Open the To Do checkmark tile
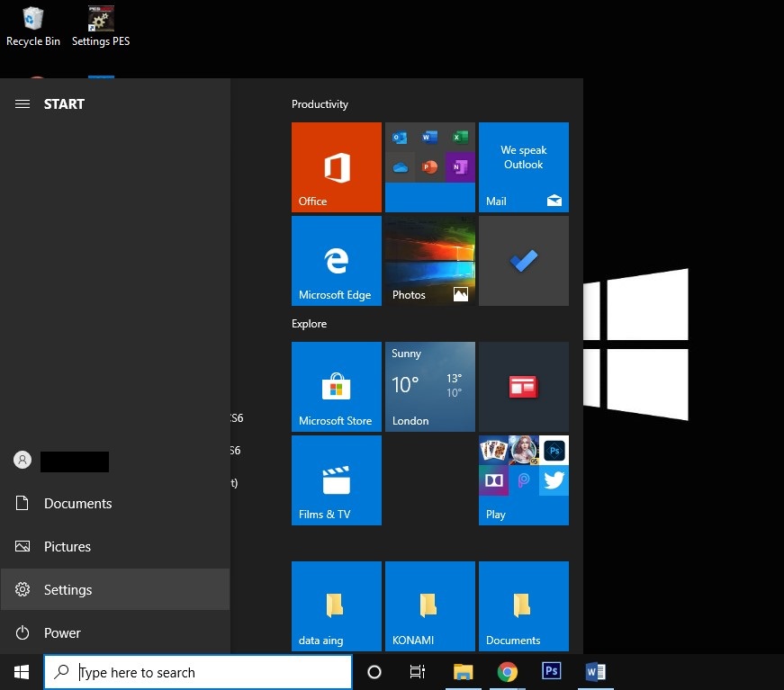Image resolution: width=784 pixels, height=690 pixels. [x=524, y=261]
